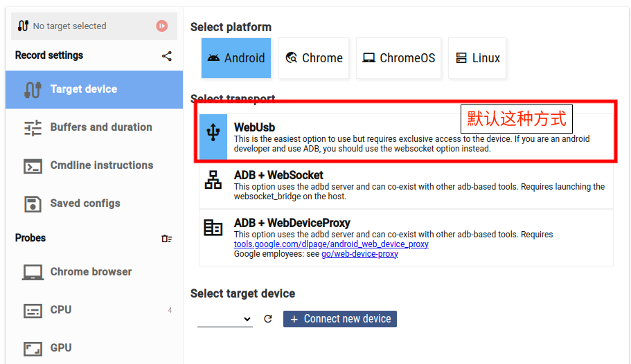Image resolution: width=631 pixels, height=364 pixels.
Task: Click the Chrome browser laptop icon
Action: coord(33,272)
